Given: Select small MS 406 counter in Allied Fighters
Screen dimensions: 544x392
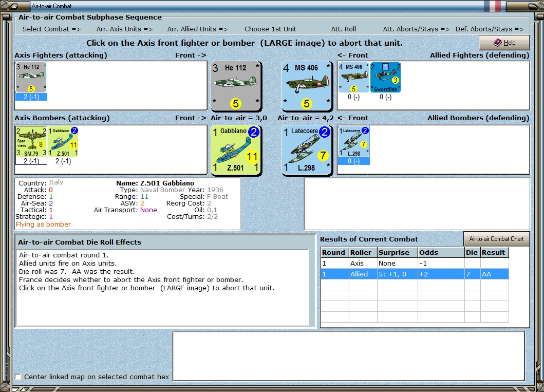Looking at the screenshot, I should [353, 78].
